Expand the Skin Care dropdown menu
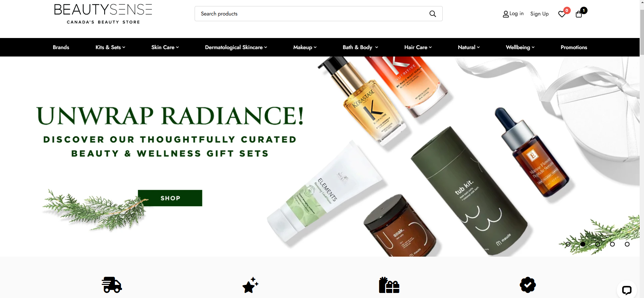Viewport: 644px width, 298px height. (x=165, y=47)
